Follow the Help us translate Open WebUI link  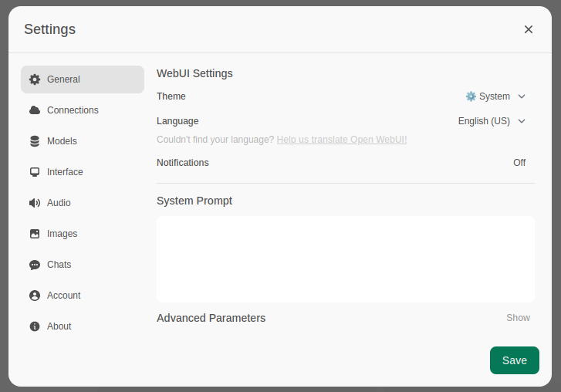click(x=342, y=140)
